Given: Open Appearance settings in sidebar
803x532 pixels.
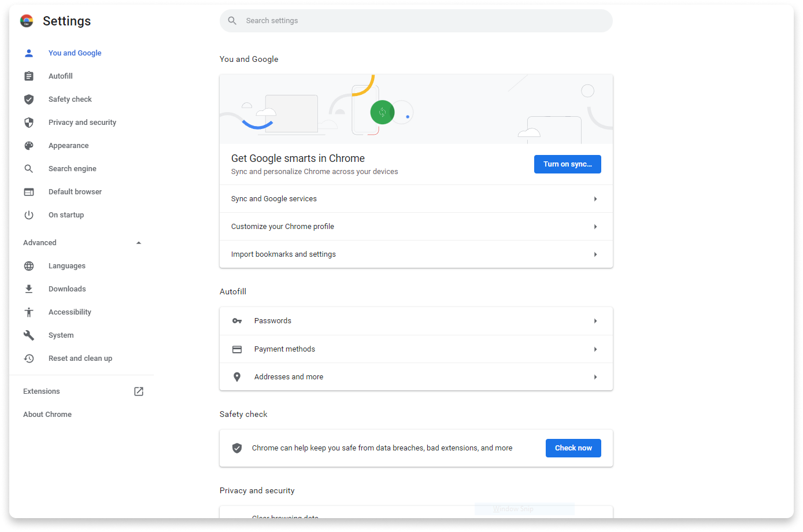Looking at the screenshot, I should tap(69, 146).
